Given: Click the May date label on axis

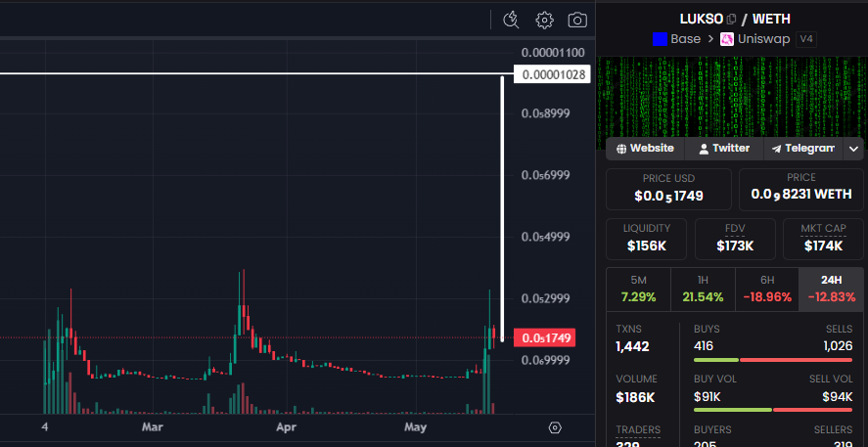Looking at the screenshot, I should pyautogui.click(x=416, y=427).
